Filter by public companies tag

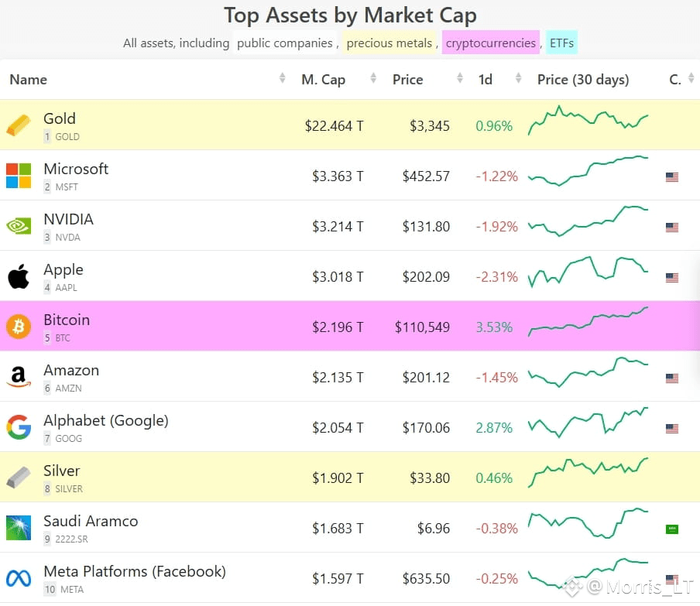point(285,43)
